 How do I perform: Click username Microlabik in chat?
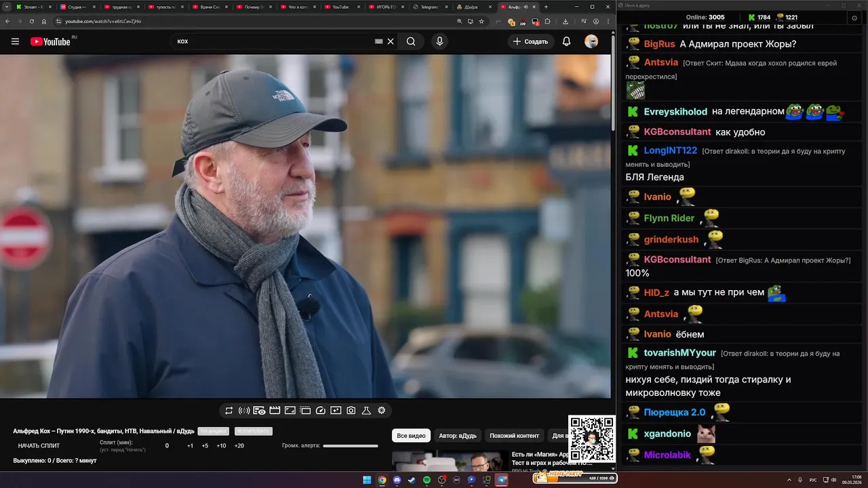[x=667, y=455]
